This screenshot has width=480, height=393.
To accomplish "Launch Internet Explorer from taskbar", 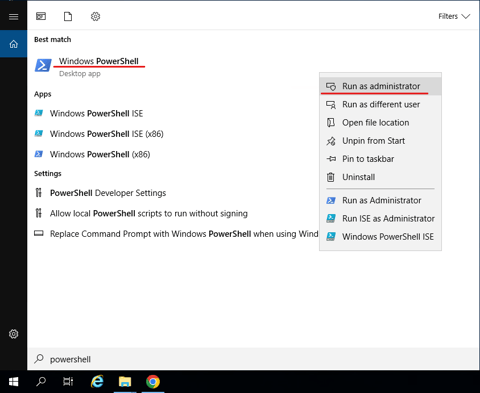I will tap(97, 382).
